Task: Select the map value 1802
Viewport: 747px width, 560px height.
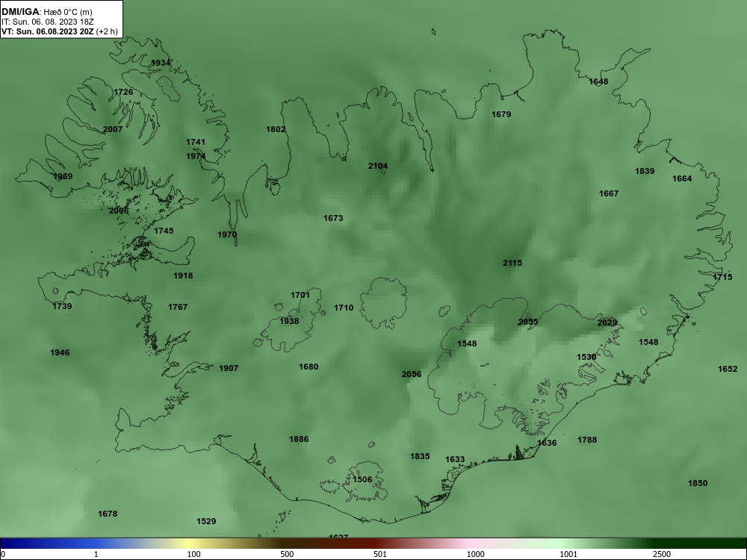Action: pos(276,129)
